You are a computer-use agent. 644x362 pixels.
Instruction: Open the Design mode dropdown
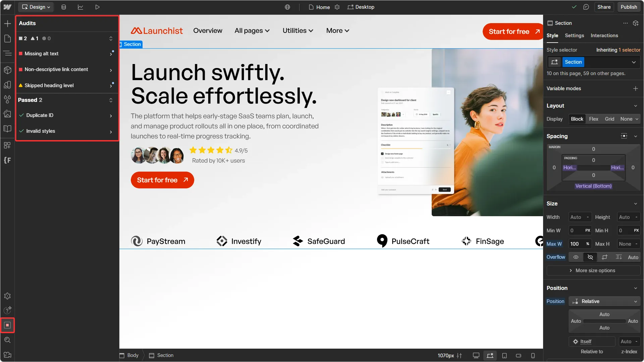coord(36,7)
